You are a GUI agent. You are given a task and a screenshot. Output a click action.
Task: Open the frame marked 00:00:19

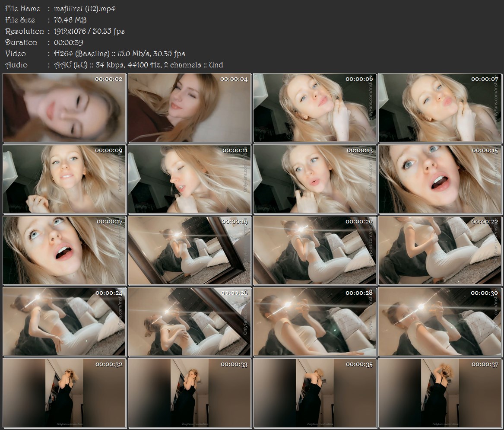[x=190, y=250]
